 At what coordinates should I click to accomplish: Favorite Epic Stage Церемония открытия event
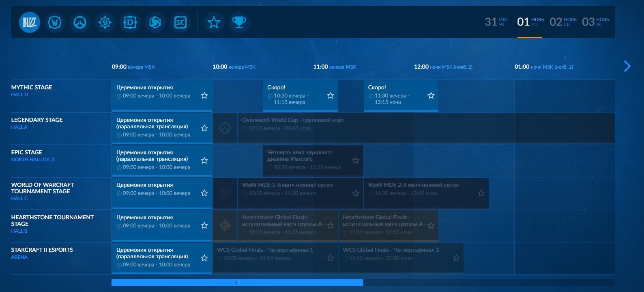coord(204,160)
